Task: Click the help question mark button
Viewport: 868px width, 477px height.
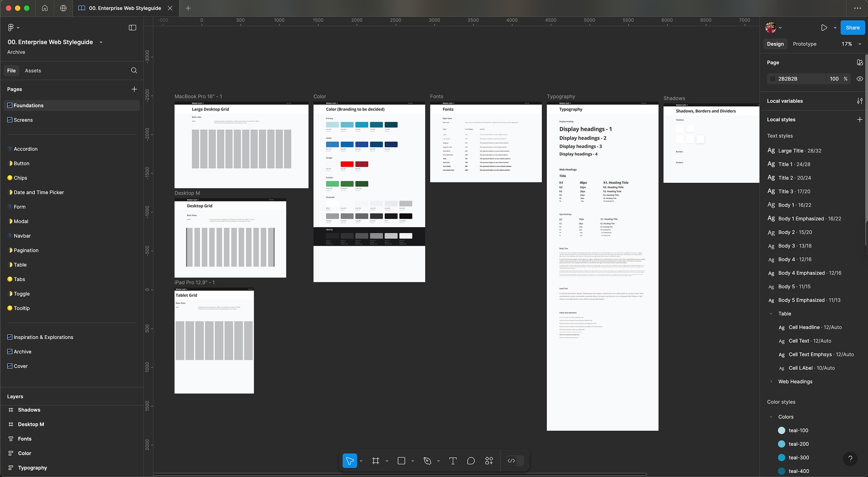Action: (850, 459)
